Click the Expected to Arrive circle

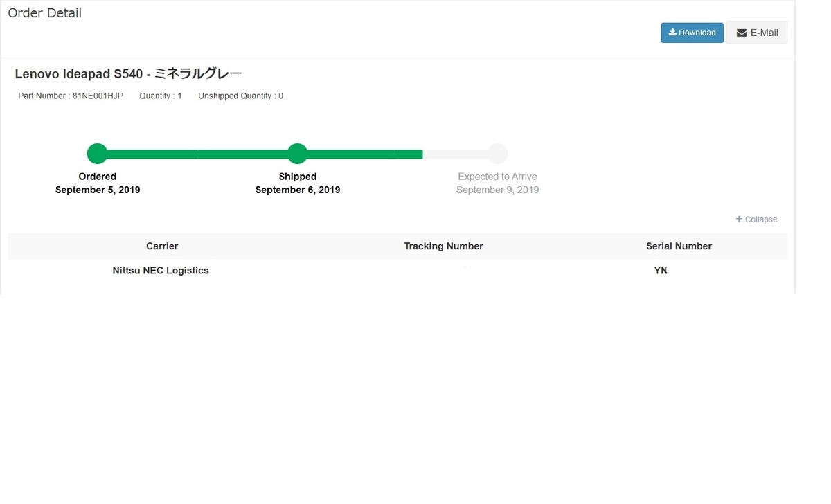(497, 154)
